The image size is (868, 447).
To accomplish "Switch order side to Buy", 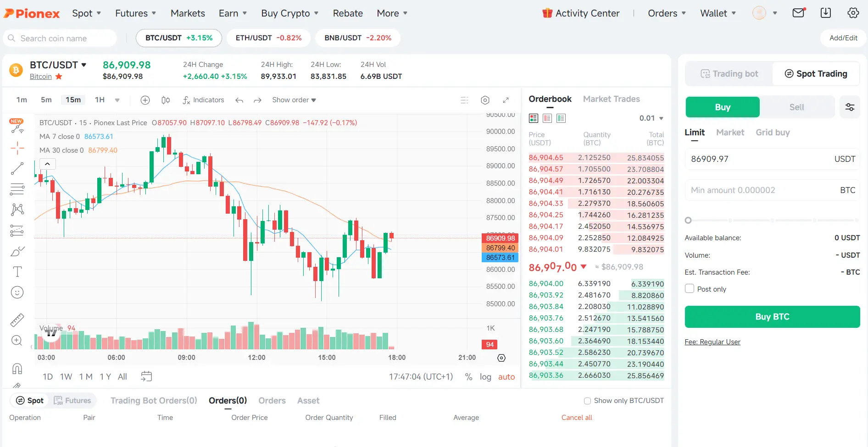I will point(723,107).
